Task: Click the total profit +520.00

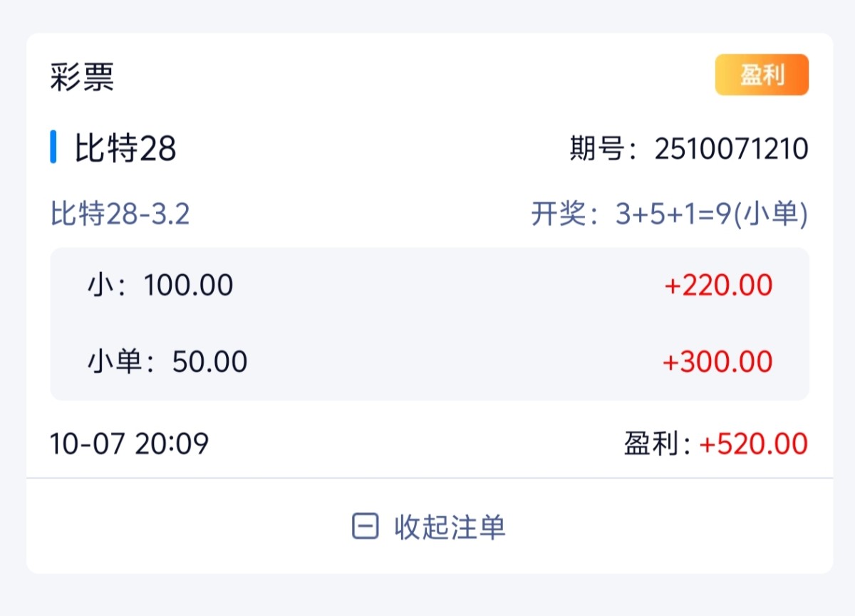Action: pyautogui.click(x=753, y=444)
